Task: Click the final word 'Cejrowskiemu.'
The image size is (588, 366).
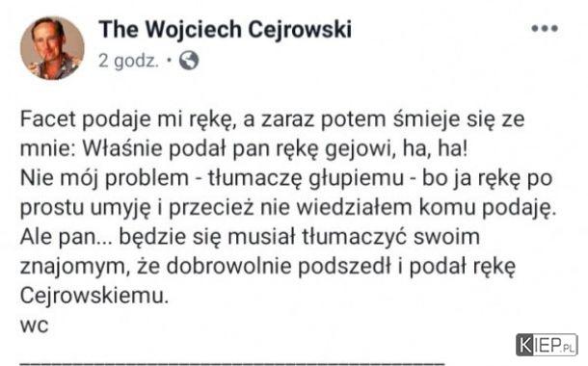Action: [94, 297]
